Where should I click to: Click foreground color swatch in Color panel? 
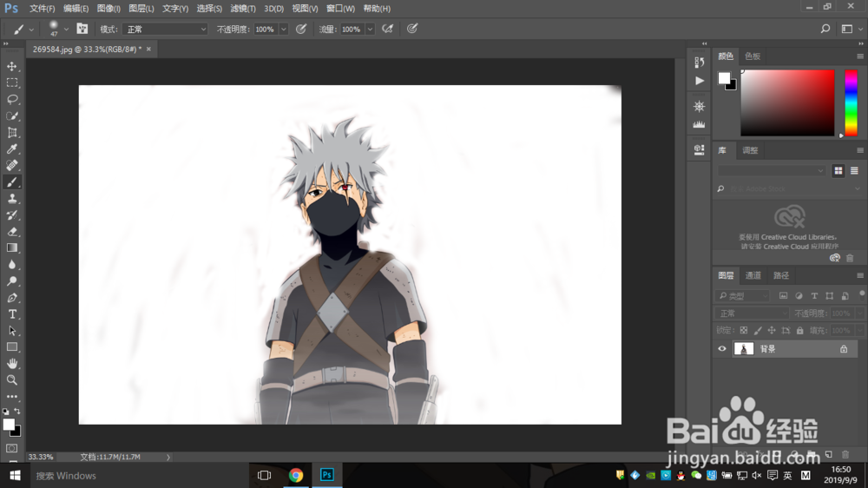(724, 79)
